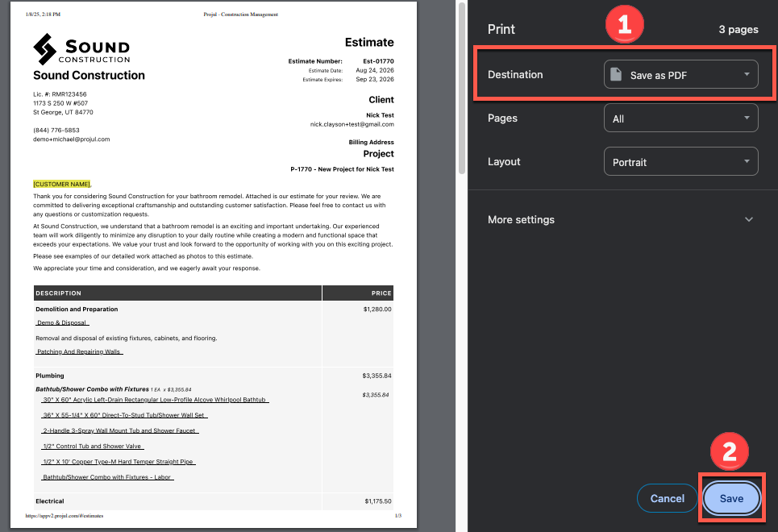This screenshot has height=532, width=778.
Task: Click the DESCRIPTION table column header
Action: (58, 293)
